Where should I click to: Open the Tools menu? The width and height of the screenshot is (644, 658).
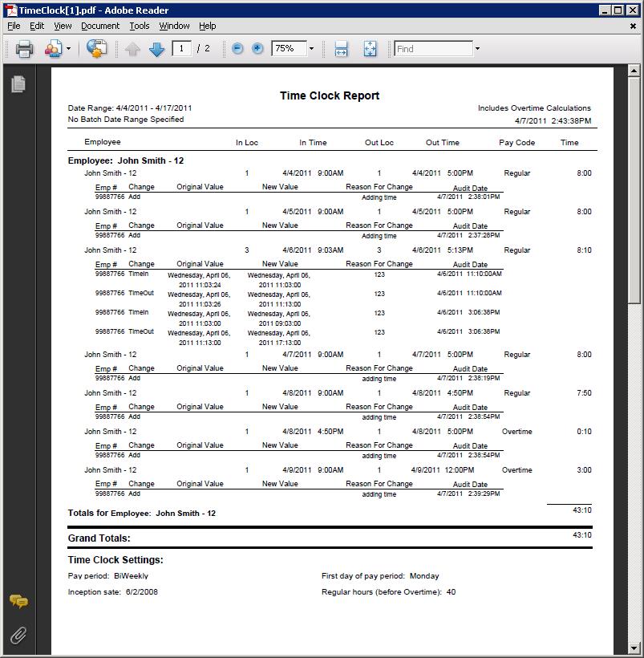140,26
